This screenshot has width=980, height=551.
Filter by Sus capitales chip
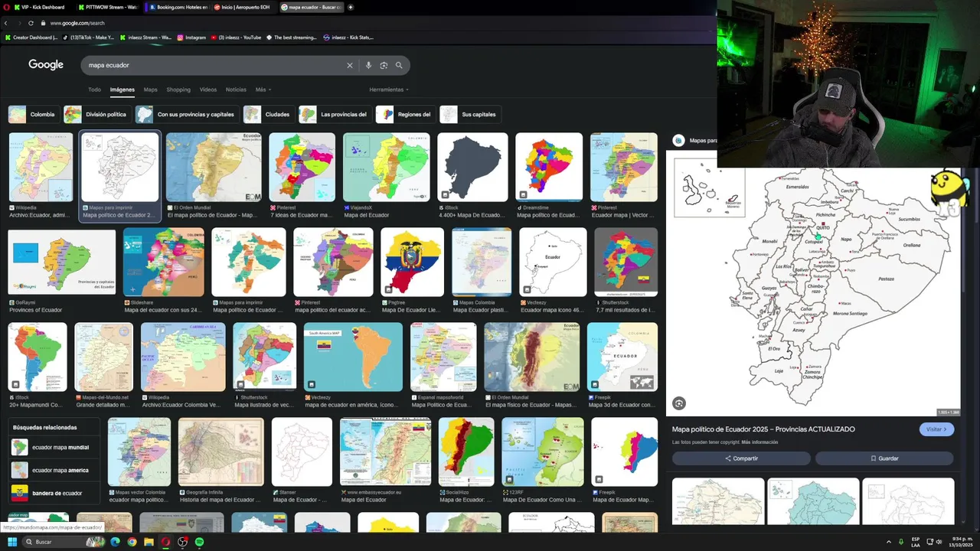point(470,114)
